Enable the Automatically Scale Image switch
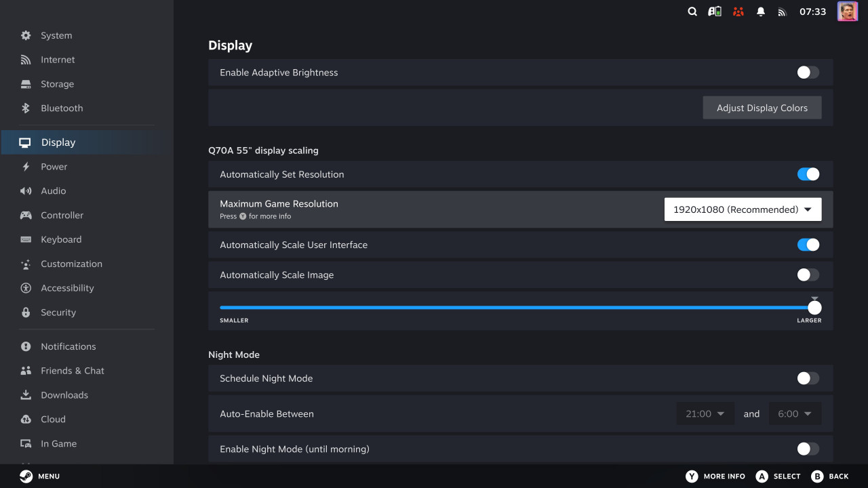 (x=808, y=274)
